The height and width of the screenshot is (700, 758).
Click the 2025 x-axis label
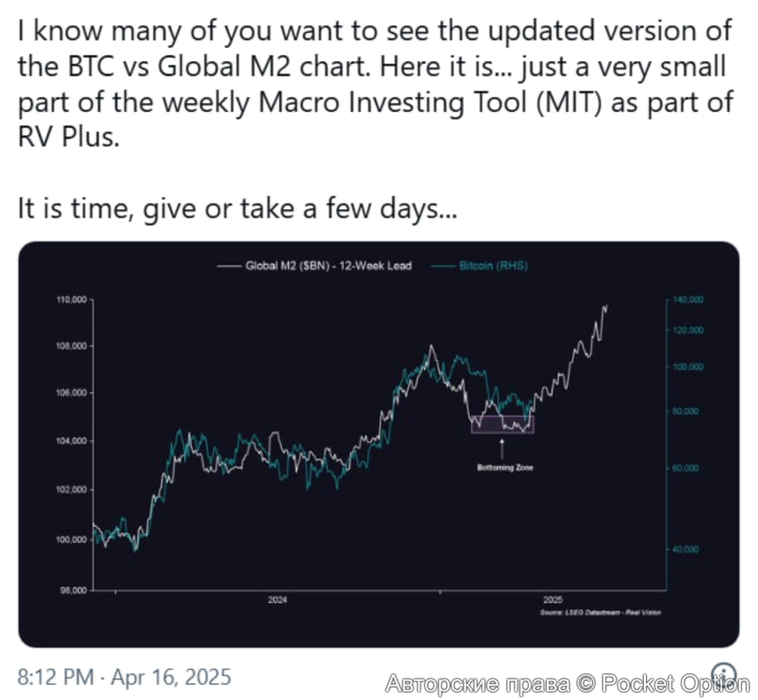(x=553, y=600)
